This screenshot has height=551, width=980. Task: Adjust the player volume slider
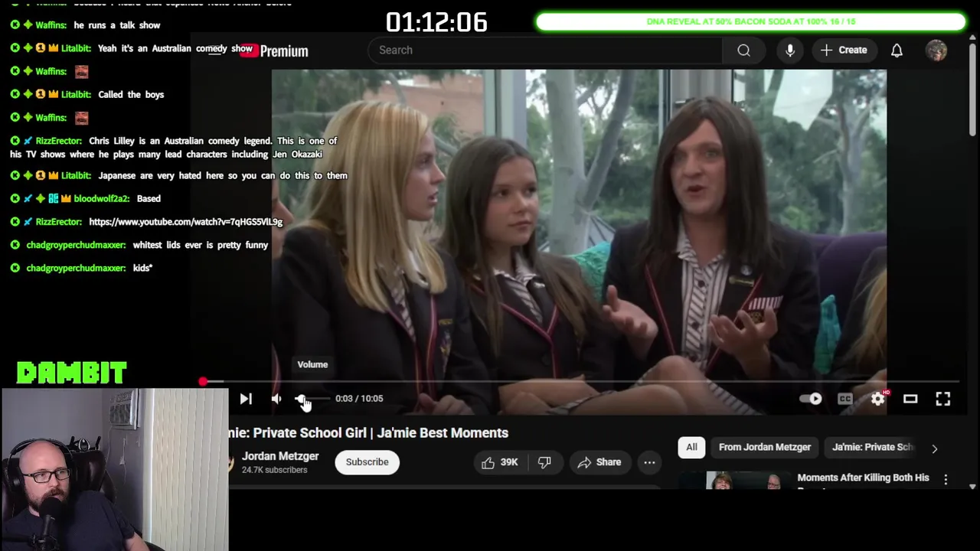(312, 399)
